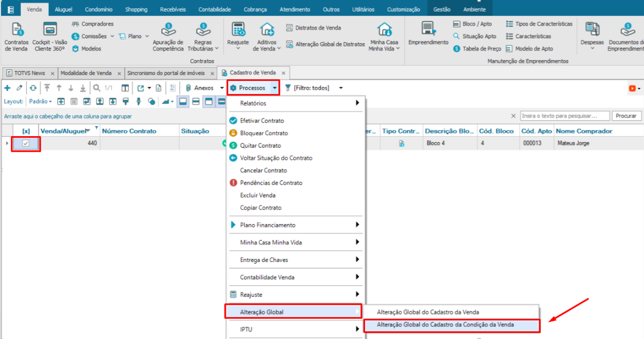
Task: Select Alteração Global do Cadastro da Condição da Venda
Action: click(445, 325)
